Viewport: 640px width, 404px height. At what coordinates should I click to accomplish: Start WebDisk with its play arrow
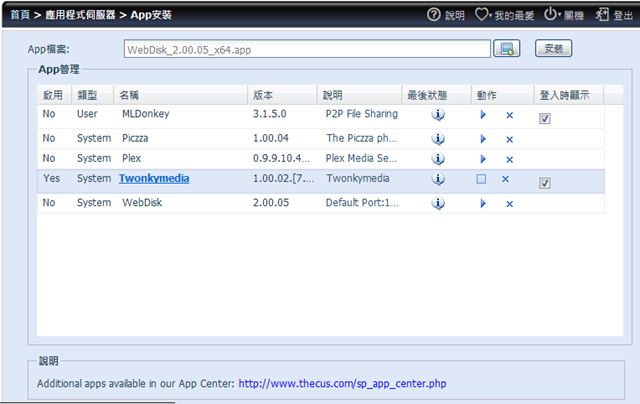click(x=483, y=203)
